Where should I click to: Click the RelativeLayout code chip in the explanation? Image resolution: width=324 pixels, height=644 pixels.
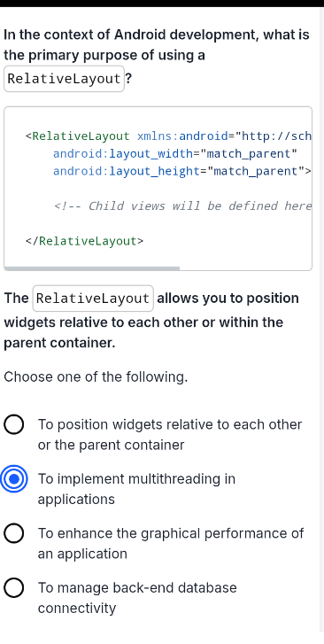click(93, 299)
